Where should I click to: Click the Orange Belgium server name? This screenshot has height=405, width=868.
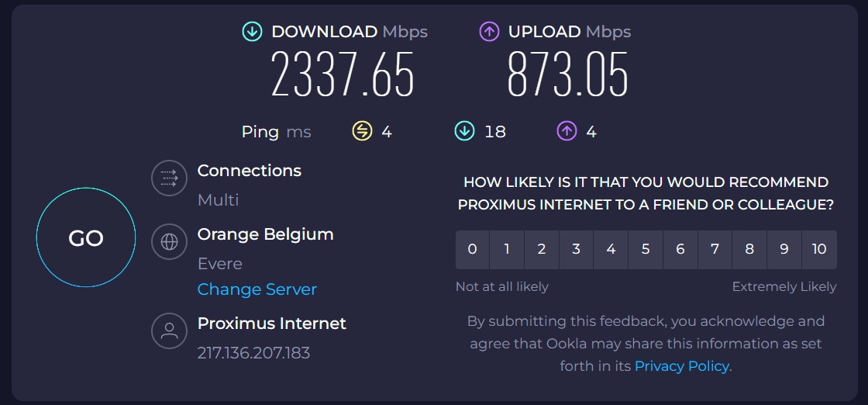tap(265, 234)
